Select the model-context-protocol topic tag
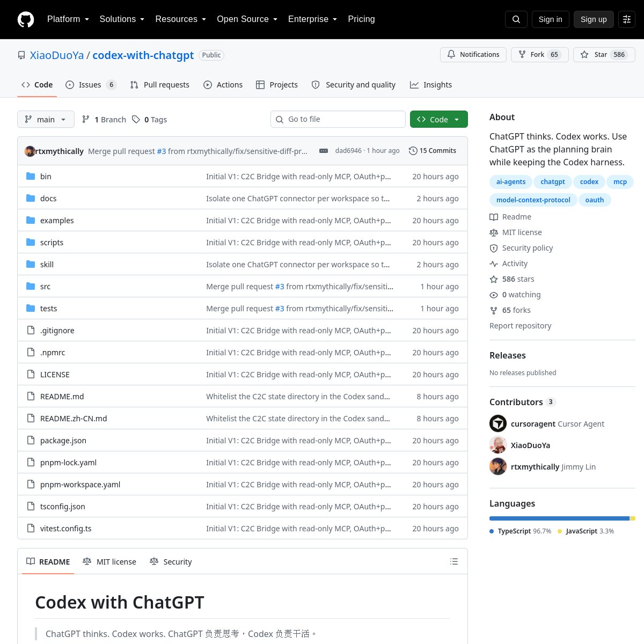Viewport: 644px width, 644px height. tap(533, 200)
